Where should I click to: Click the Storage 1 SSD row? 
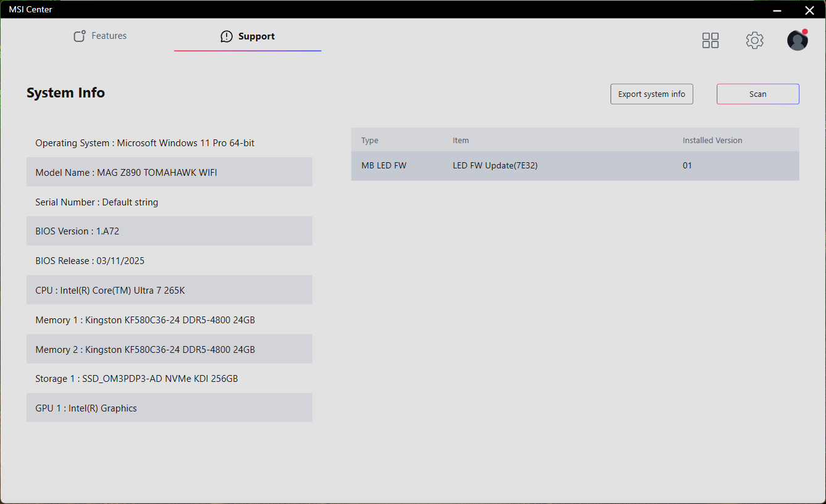(169, 379)
